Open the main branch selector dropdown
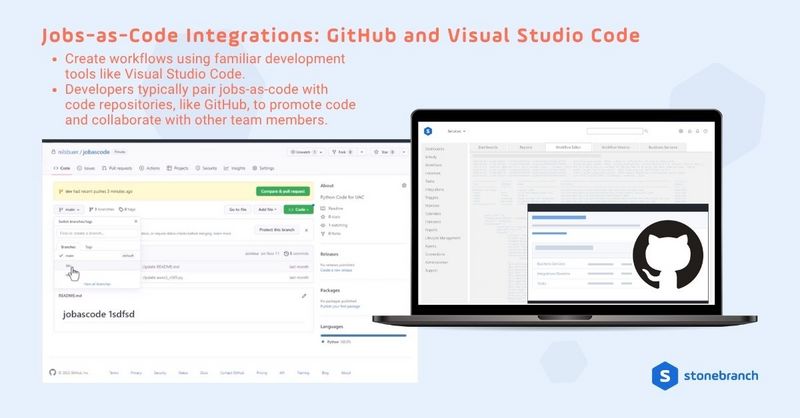Viewport: 800px width, 418px height. click(x=69, y=209)
